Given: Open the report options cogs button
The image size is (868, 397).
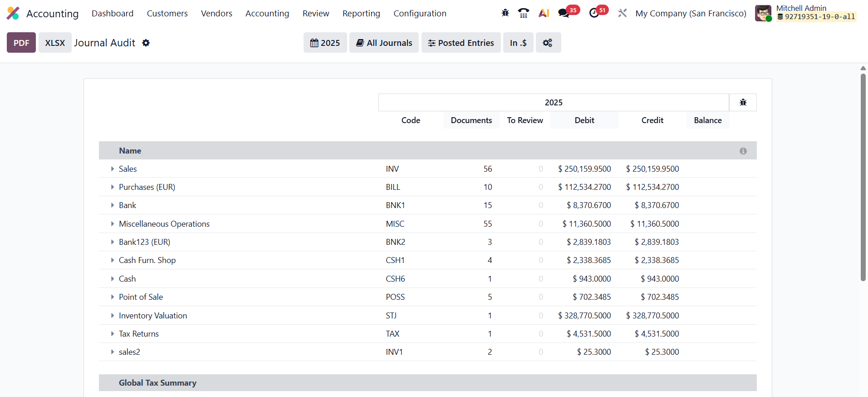Looking at the screenshot, I should point(548,43).
